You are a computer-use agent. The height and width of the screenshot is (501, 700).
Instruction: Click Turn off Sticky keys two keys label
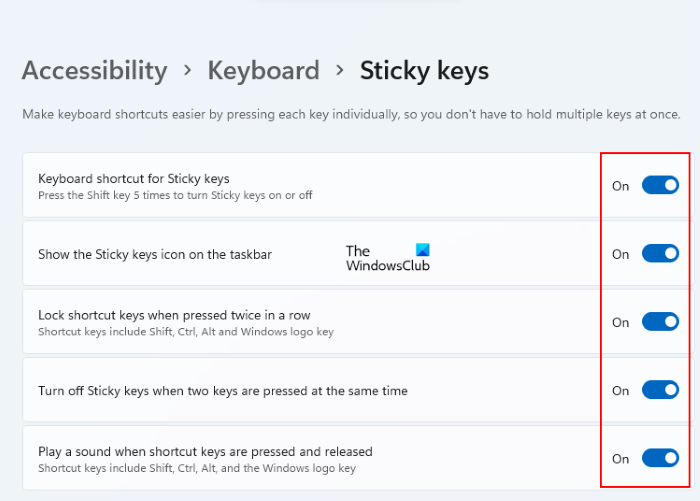point(222,390)
